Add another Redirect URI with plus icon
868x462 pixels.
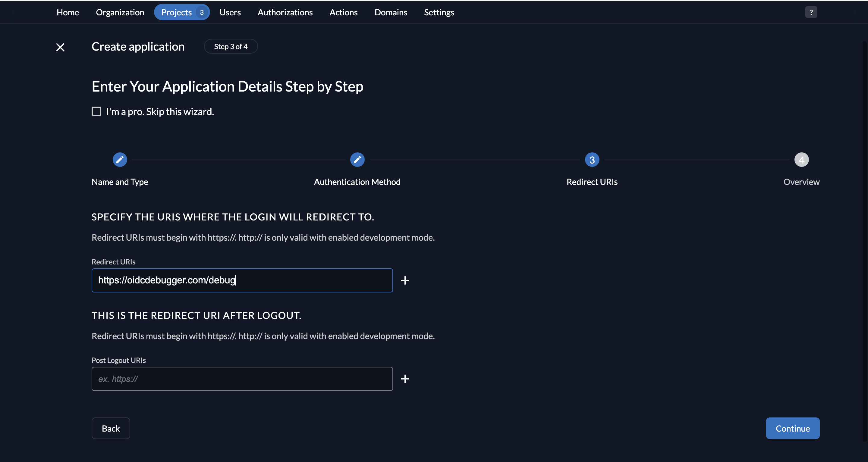tap(405, 280)
